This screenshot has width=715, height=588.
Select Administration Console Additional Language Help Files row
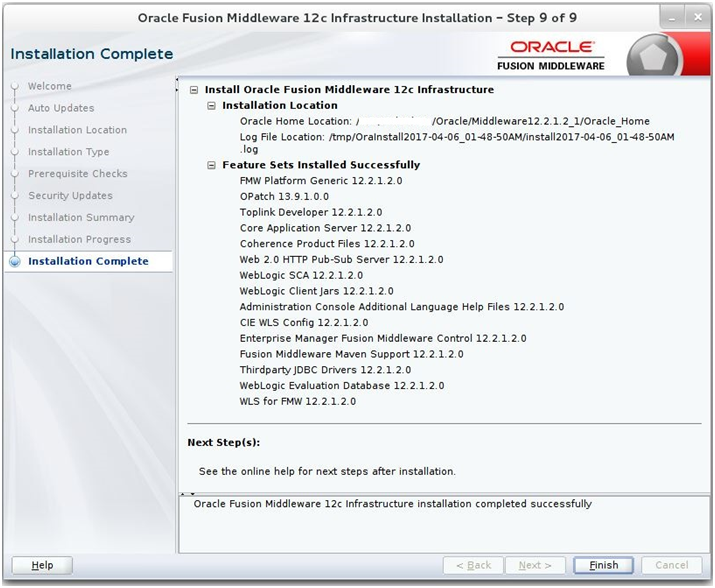402,307
